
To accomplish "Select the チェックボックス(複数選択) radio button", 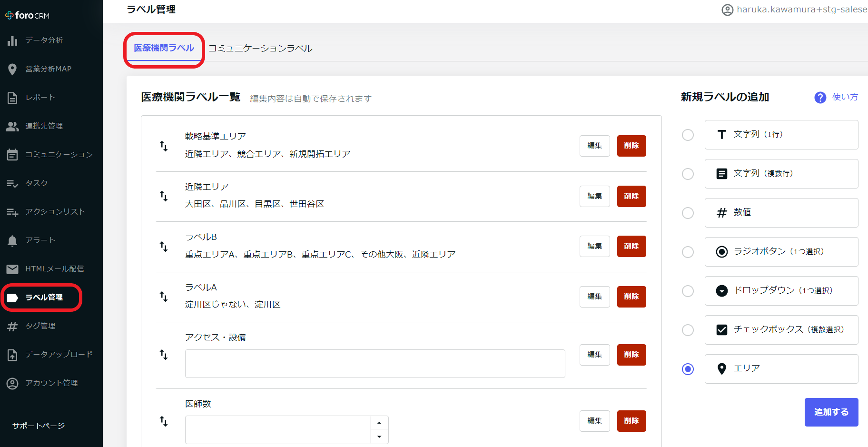I will (x=688, y=330).
